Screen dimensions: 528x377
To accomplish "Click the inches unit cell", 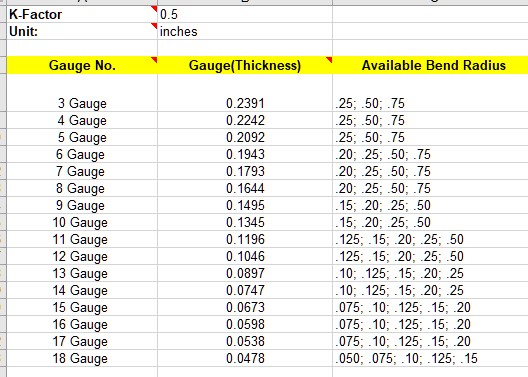I will tap(245, 31).
